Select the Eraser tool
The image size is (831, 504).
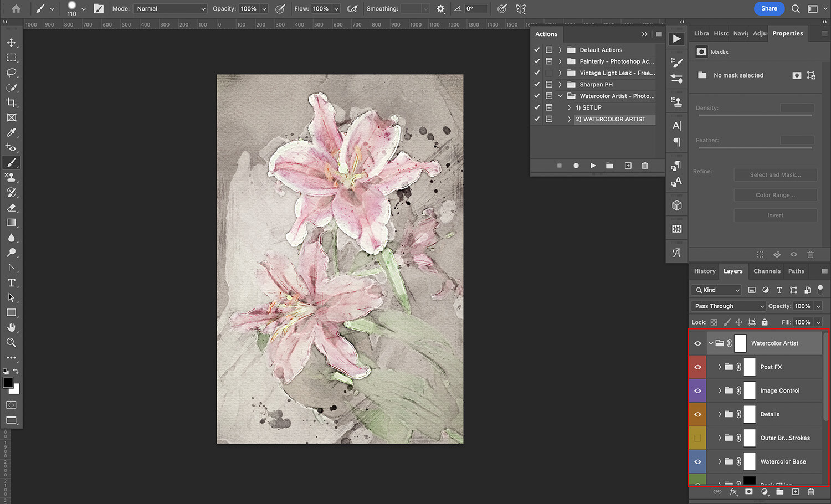(x=11, y=208)
